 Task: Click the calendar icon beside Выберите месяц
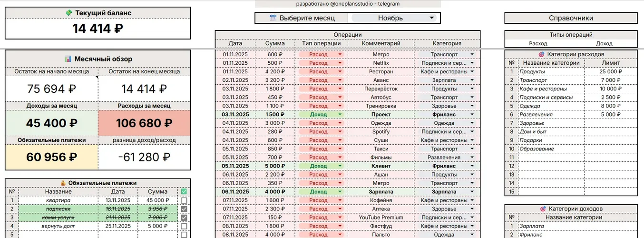[x=273, y=18]
